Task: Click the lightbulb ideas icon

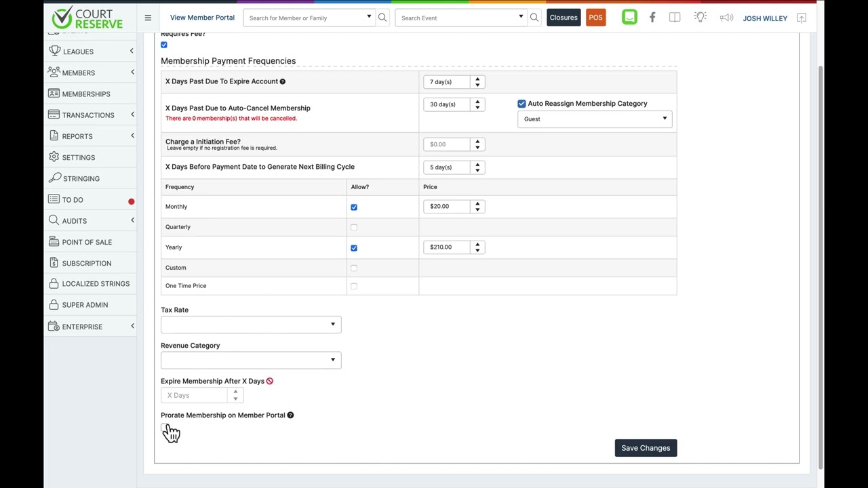Action: tap(701, 18)
